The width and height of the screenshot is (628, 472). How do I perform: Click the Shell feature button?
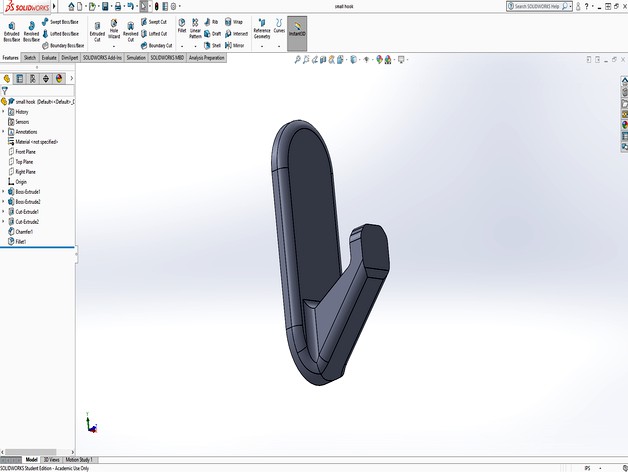pyautogui.click(x=212, y=45)
